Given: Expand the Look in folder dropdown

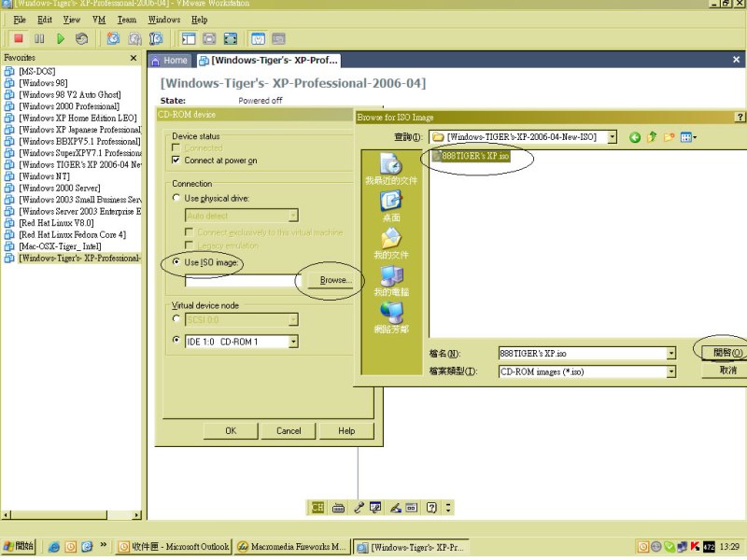Looking at the screenshot, I should pos(613,137).
